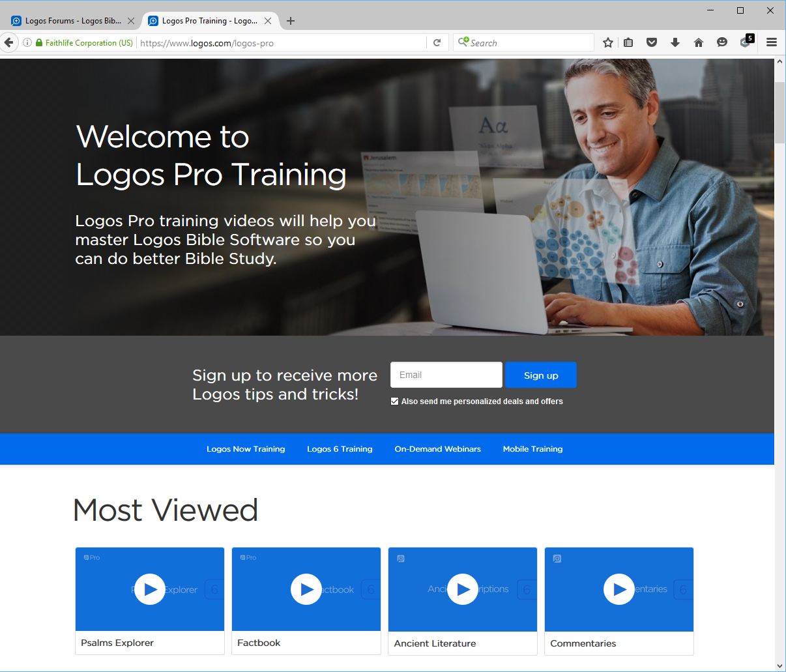
Task: Open the hamburger browser menu
Action: click(772, 43)
